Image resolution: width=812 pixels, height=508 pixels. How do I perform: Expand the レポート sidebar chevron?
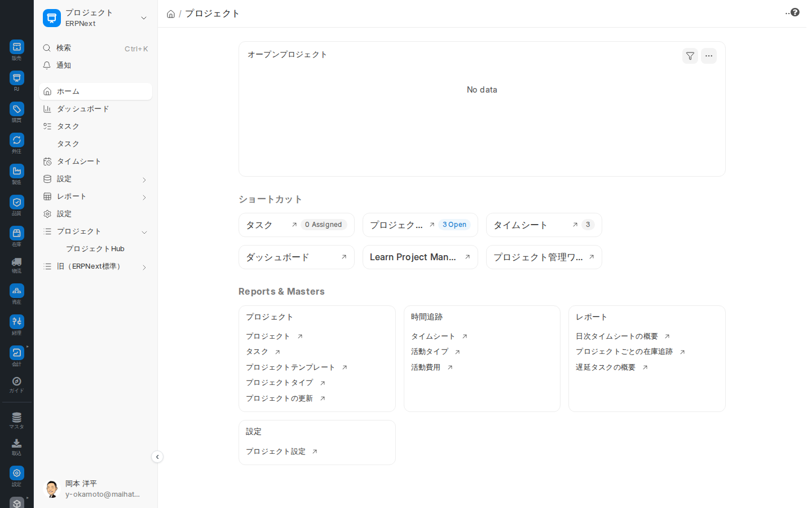point(144,197)
